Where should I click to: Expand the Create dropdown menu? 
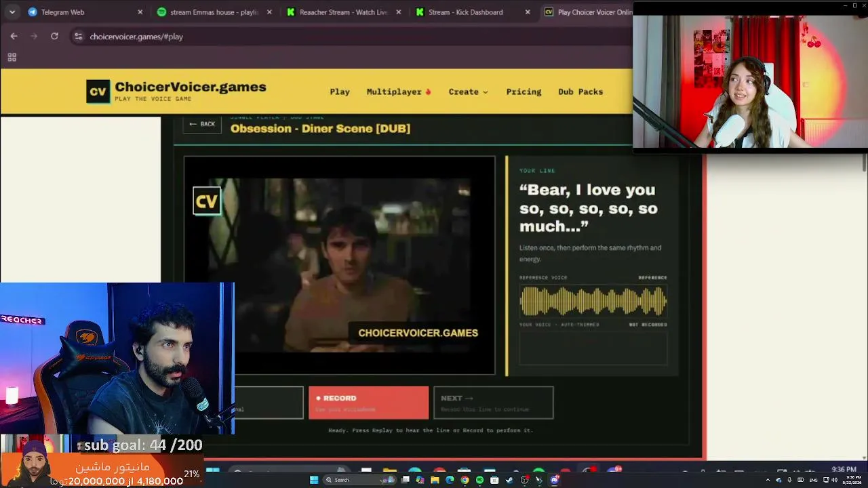coord(468,91)
